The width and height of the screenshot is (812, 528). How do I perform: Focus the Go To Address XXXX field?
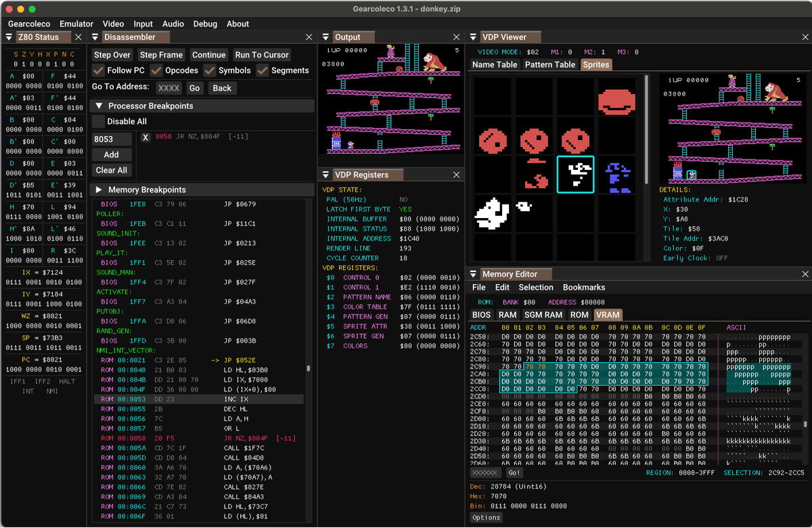pyautogui.click(x=169, y=88)
